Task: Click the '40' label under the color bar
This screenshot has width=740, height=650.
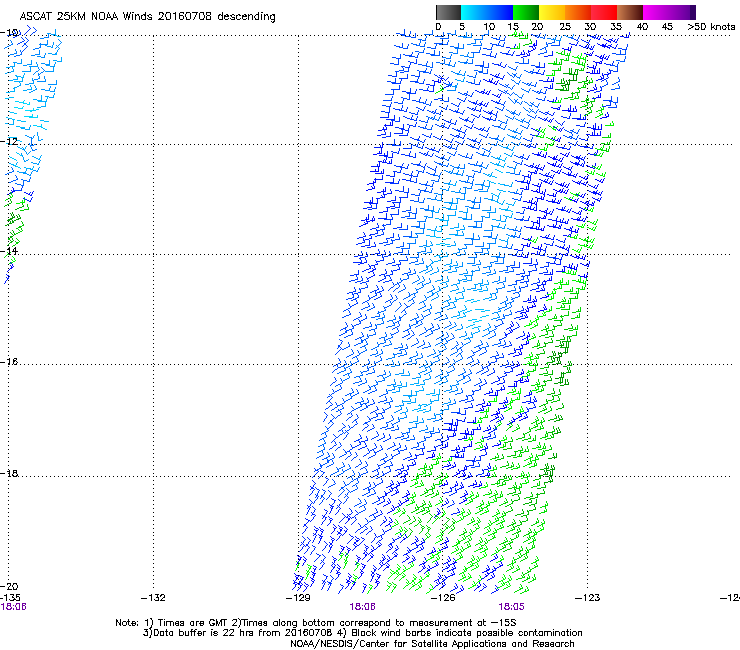Action: tap(642, 26)
